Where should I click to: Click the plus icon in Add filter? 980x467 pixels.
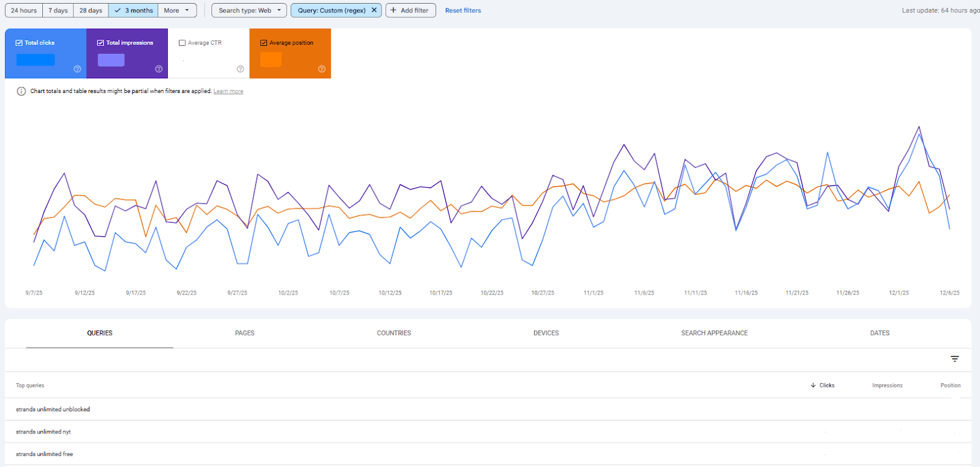[x=393, y=10]
